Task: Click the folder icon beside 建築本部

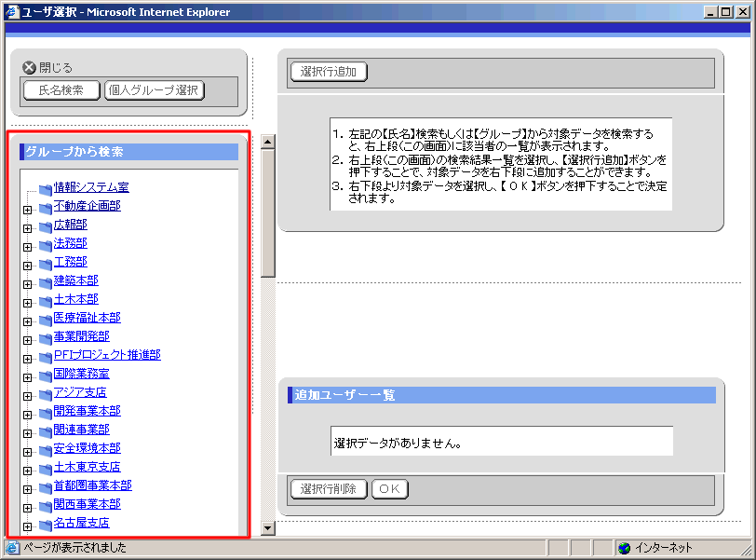Action: 46,283
